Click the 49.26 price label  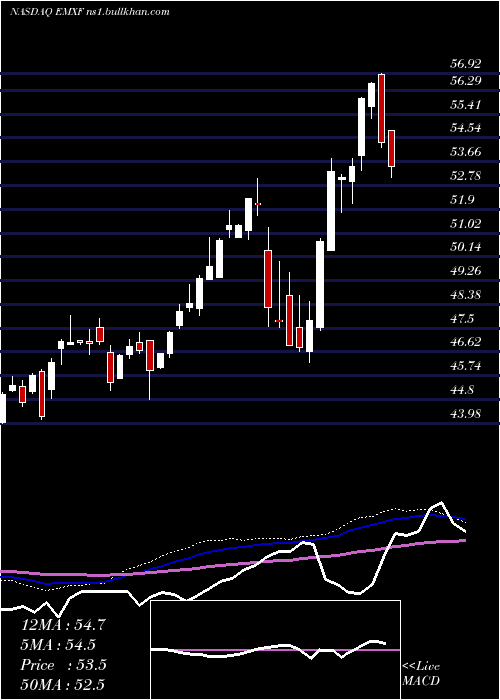[x=466, y=271]
